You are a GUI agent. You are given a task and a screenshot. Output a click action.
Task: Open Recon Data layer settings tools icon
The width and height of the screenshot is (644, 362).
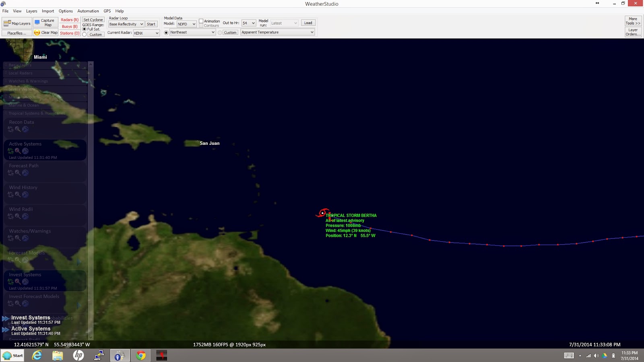[x=25, y=129]
